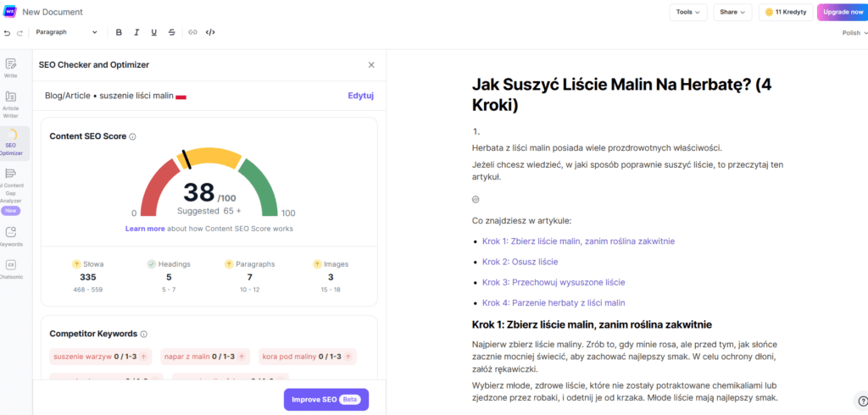This screenshot has width=868, height=415.
Task: Click the redo arrow icon
Action: 20,32
